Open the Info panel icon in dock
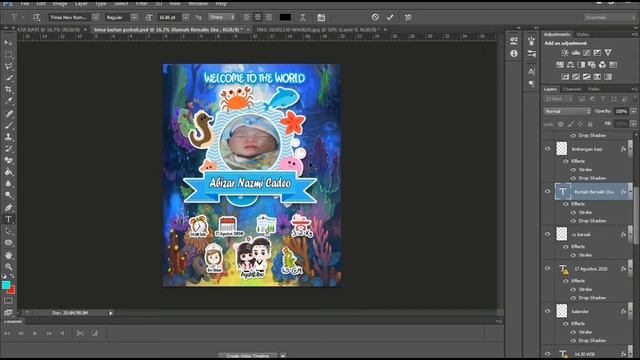The width and height of the screenshot is (640, 360). pos(514,53)
